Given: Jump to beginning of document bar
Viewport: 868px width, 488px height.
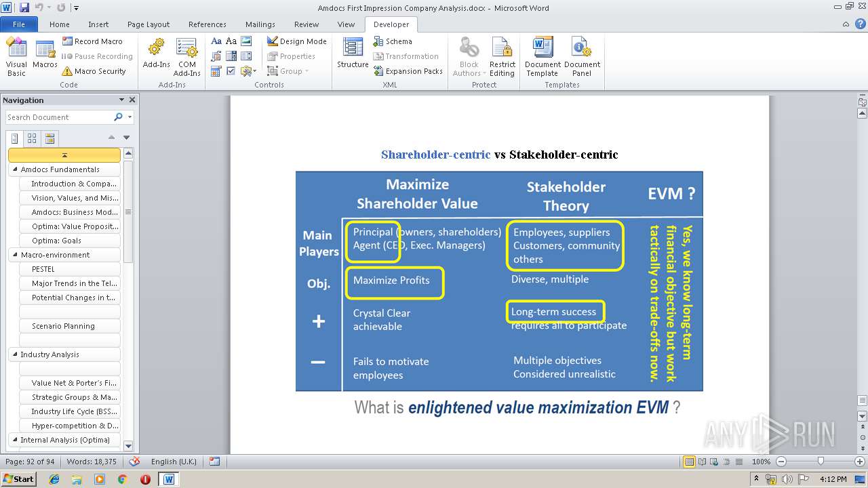Looking at the screenshot, I should tap(64, 155).
